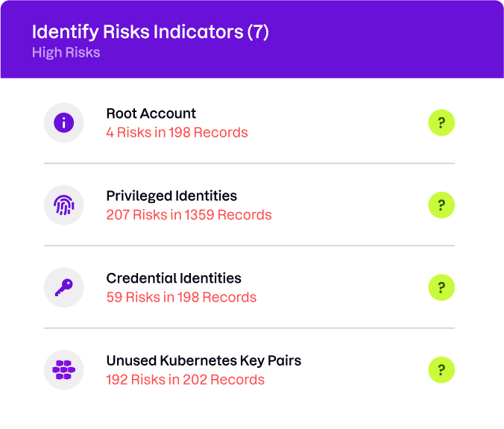Click the Unused Kubernetes Key Pairs hexagon icon
504x429 pixels.
click(x=63, y=370)
